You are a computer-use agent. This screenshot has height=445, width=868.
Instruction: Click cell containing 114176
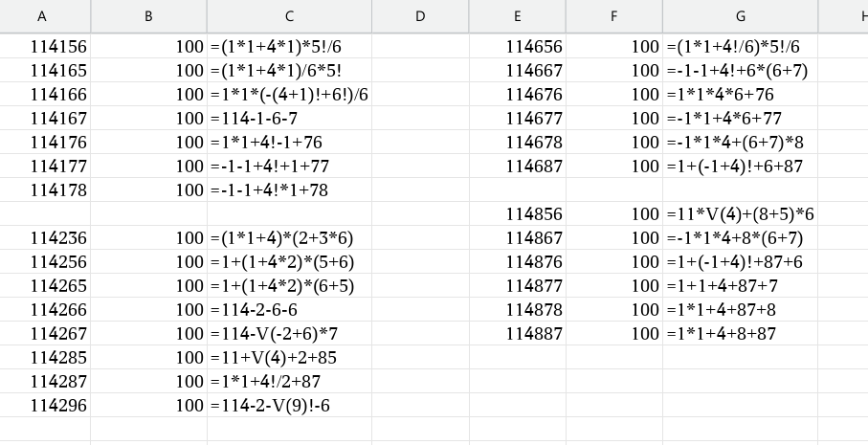(x=45, y=143)
